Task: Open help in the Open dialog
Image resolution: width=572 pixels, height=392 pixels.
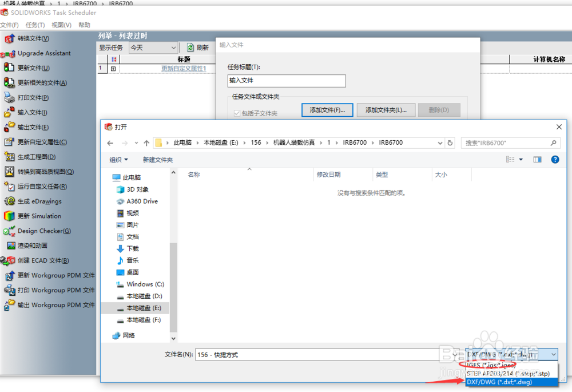Action: coord(555,160)
